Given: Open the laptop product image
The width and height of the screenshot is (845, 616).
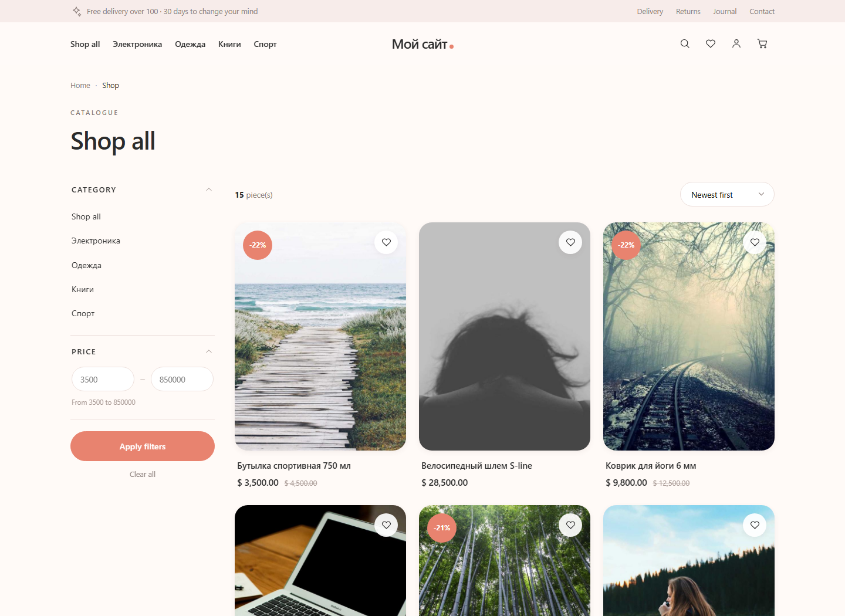Looking at the screenshot, I should click(x=320, y=560).
